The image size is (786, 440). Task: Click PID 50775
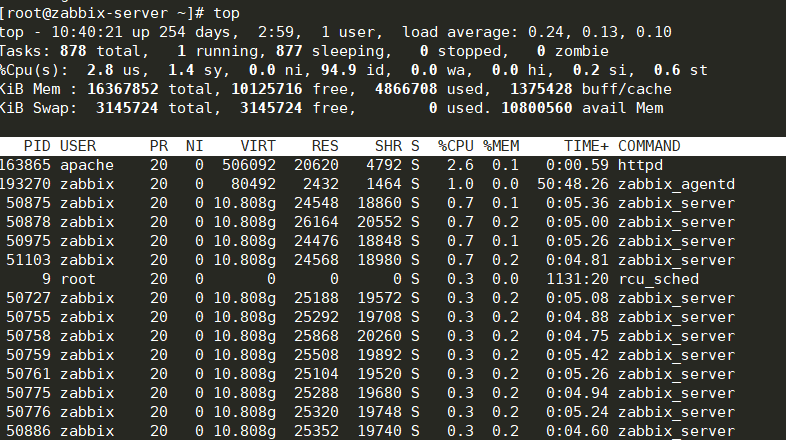(29, 393)
